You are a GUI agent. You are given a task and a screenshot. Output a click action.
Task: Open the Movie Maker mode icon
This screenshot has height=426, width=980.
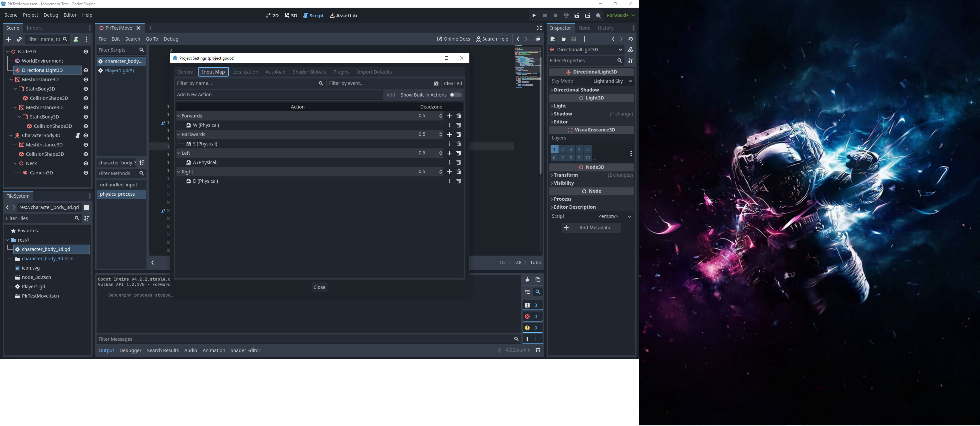[599, 16]
